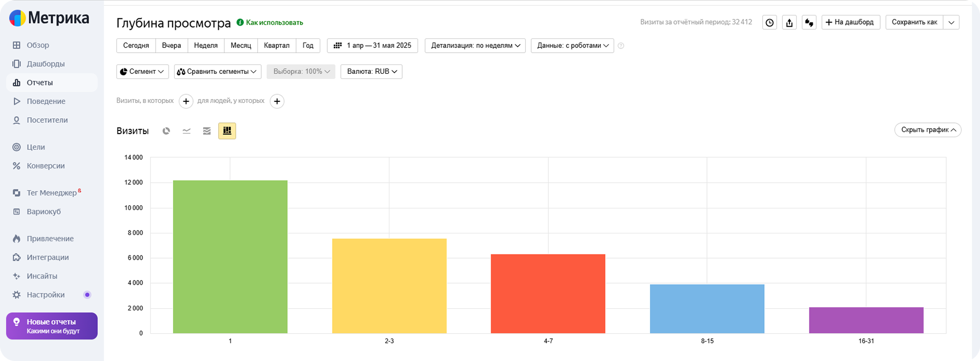Select the line chart view icon
980x361 pixels.
point(186,131)
